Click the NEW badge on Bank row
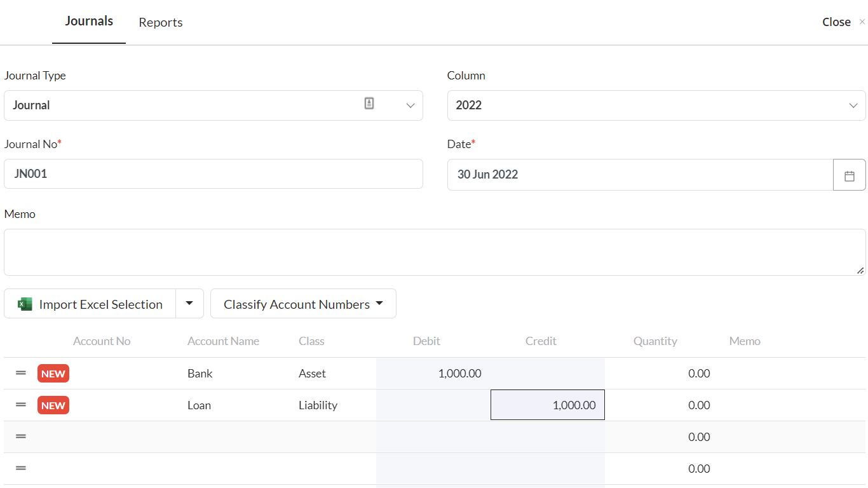868x488 pixels. [x=53, y=374]
